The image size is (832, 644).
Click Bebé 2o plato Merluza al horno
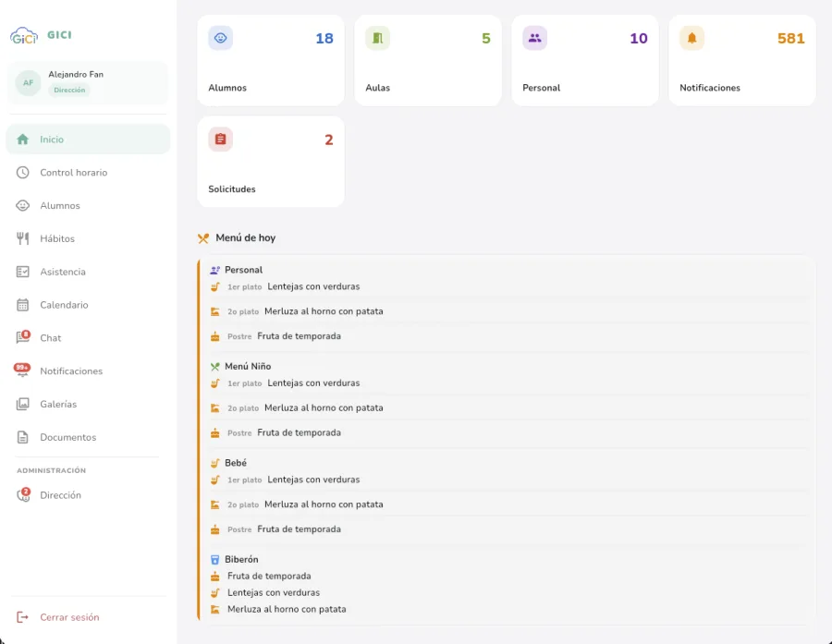[508, 504]
